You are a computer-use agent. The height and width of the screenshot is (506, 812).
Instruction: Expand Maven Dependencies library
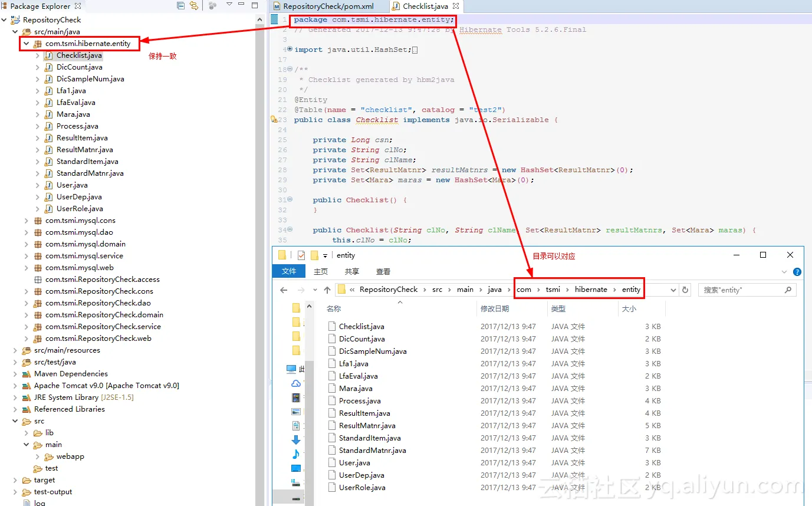[15, 374]
